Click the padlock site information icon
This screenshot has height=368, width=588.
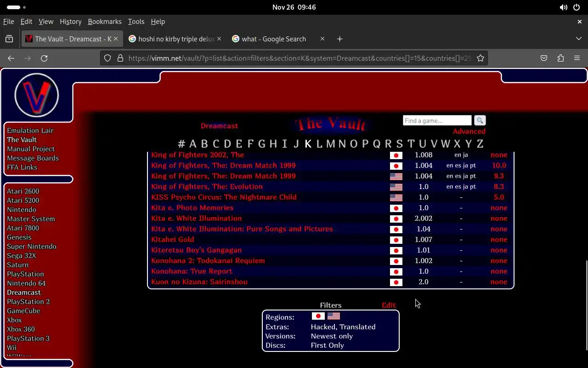tap(120, 58)
